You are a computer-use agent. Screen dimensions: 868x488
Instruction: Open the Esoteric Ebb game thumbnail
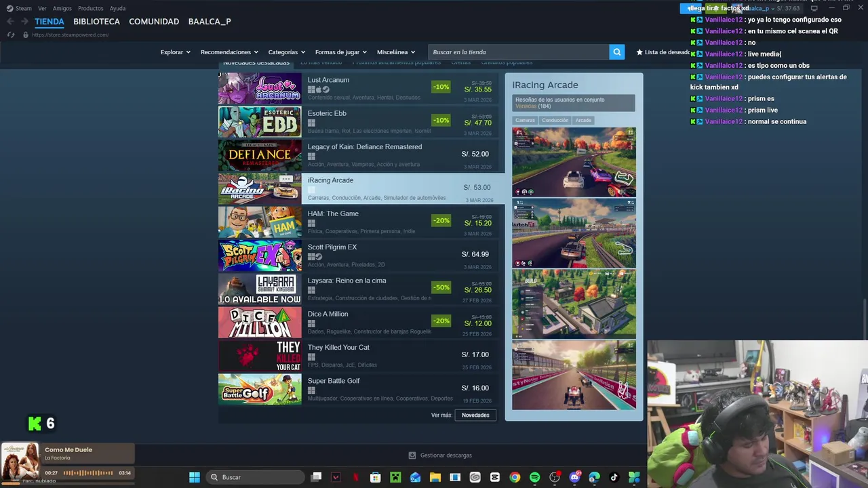point(260,122)
